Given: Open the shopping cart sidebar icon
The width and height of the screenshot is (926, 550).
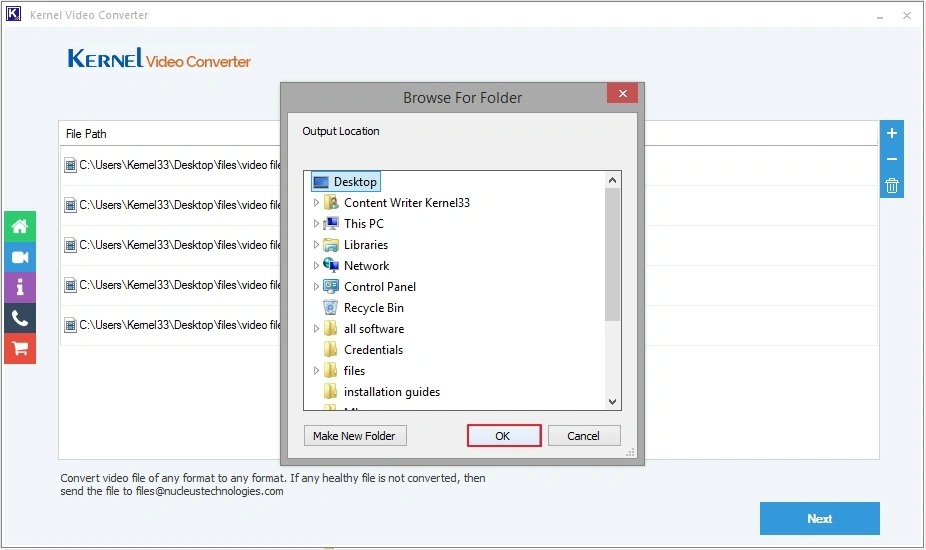Looking at the screenshot, I should pos(19,349).
